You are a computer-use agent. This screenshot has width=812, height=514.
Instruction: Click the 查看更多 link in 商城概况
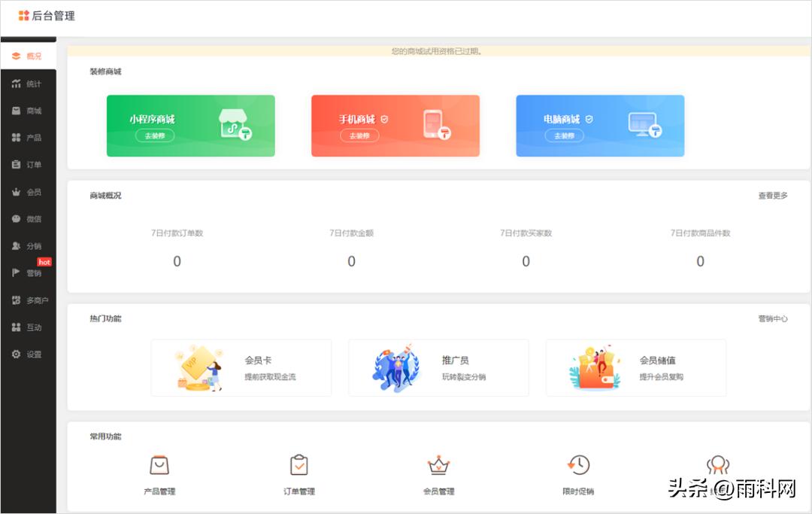tap(772, 195)
